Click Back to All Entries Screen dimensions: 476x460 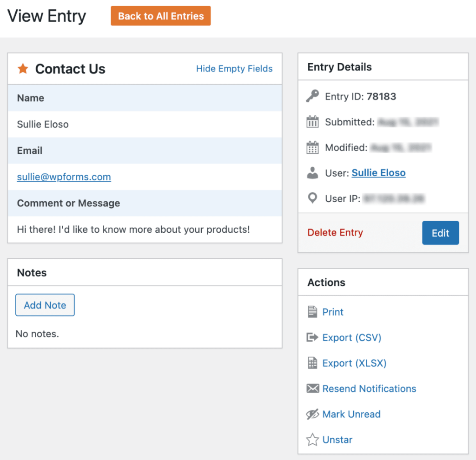(160, 15)
